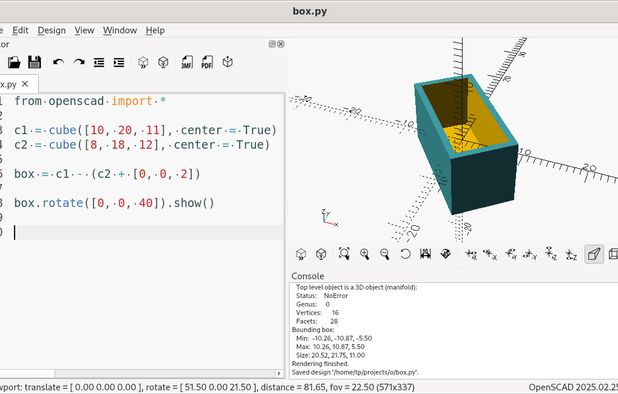Open the View menu
This screenshot has width=618, height=394.
pos(84,30)
